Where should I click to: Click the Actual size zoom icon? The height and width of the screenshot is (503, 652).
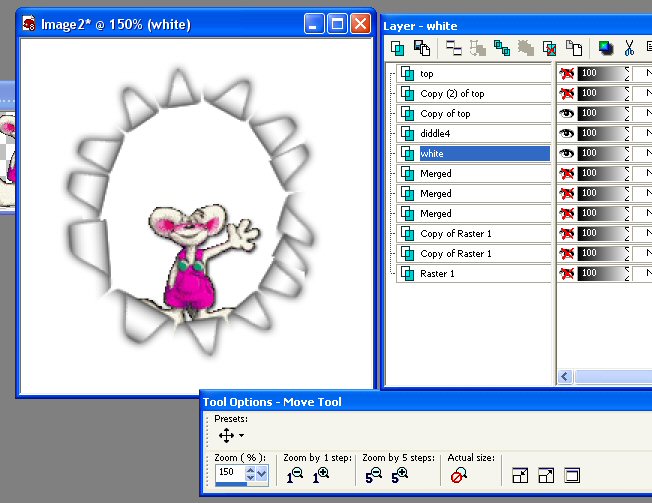click(x=459, y=475)
